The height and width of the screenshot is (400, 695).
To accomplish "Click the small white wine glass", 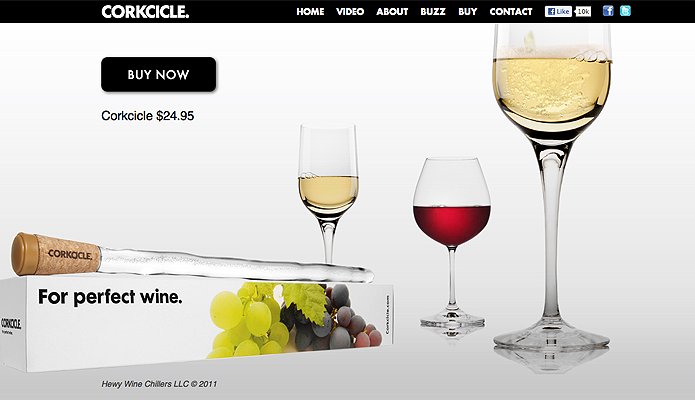I will (x=328, y=193).
